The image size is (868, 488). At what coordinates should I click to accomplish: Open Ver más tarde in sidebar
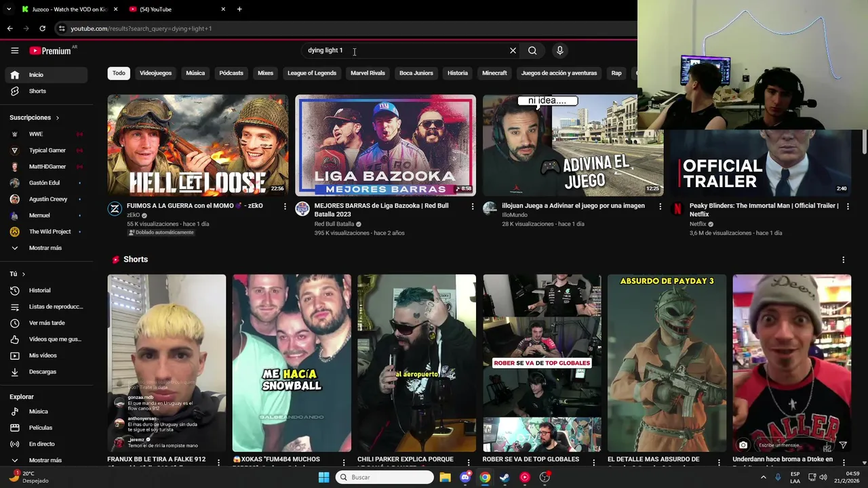(46, 323)
